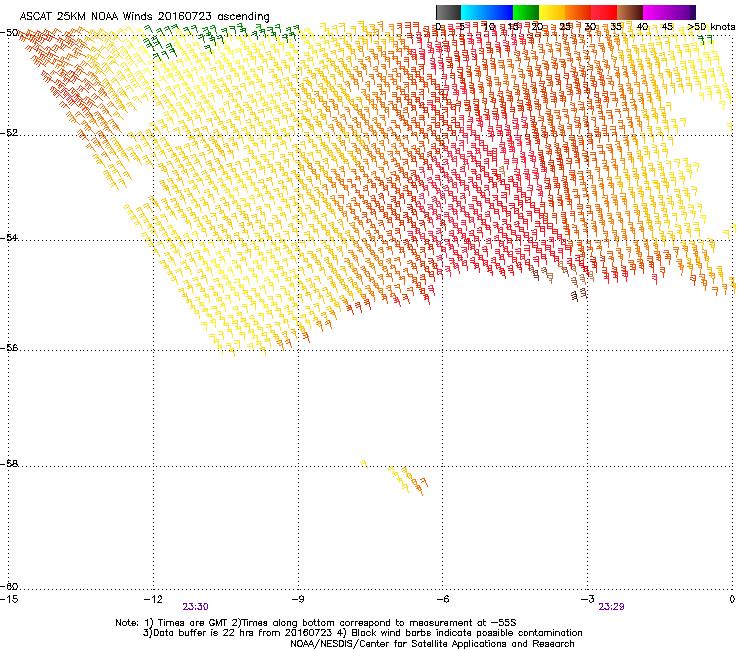Click the orange 25-30 knots legend segment
Screen dimensions: 740x650
click(578, 12)
